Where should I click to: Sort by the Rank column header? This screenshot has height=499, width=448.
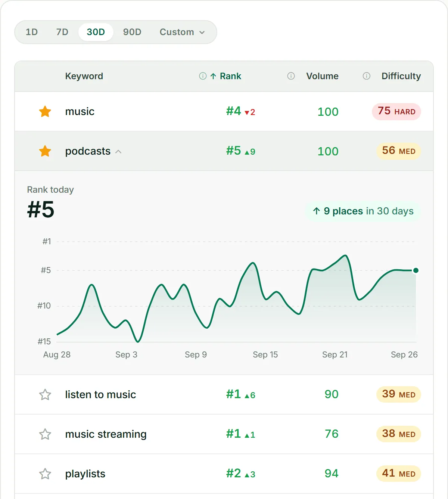pyautogui.click(x=230, y=76)
